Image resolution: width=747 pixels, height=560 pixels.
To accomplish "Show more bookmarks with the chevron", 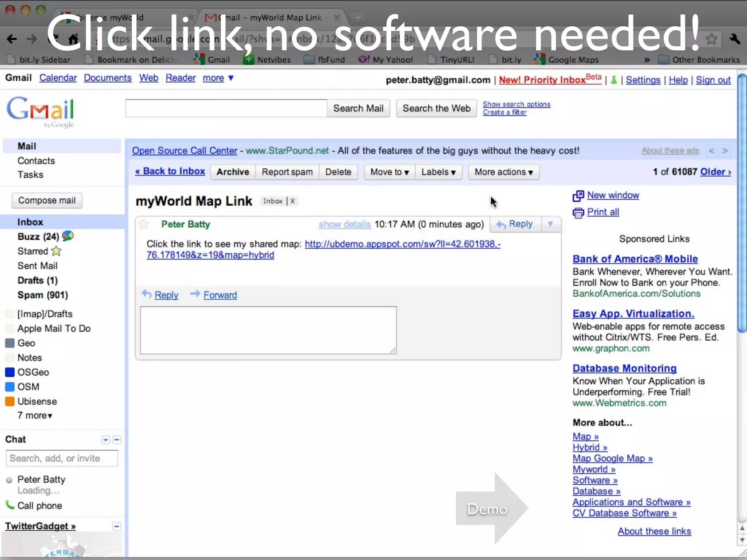I will (x=647, y=60).
